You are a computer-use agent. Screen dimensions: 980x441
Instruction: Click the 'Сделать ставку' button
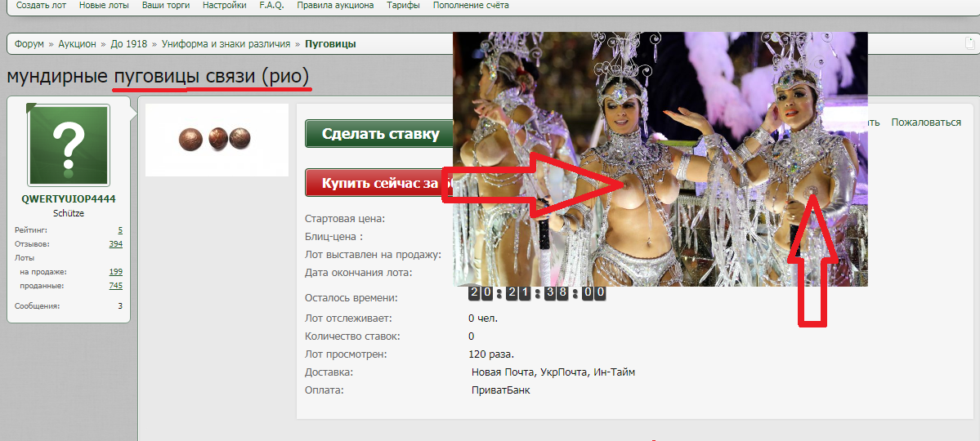[x=380, y=134]
